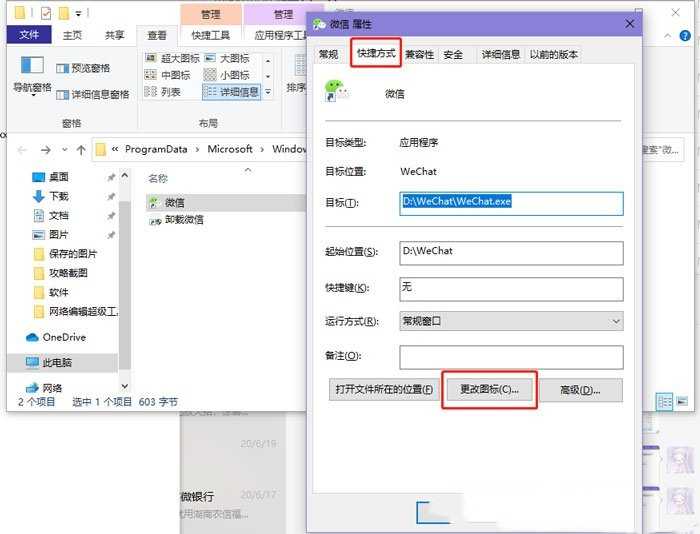Open the 文件 ribbon menu
The width and height of the screenshot is (700, 534).
click(29, 35)
